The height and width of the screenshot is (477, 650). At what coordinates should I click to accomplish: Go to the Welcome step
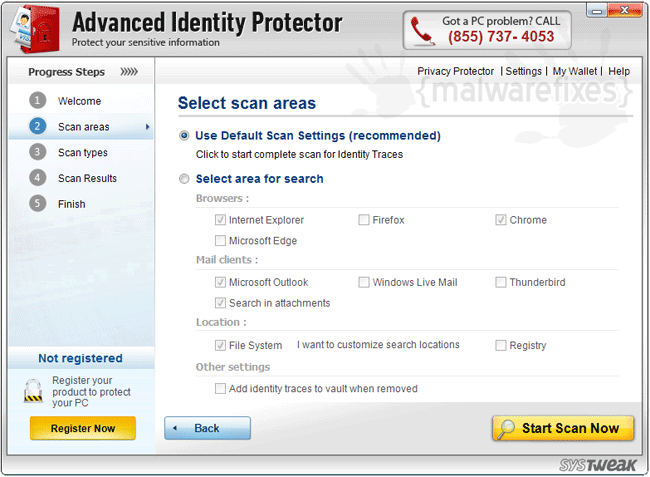[80, 101]
